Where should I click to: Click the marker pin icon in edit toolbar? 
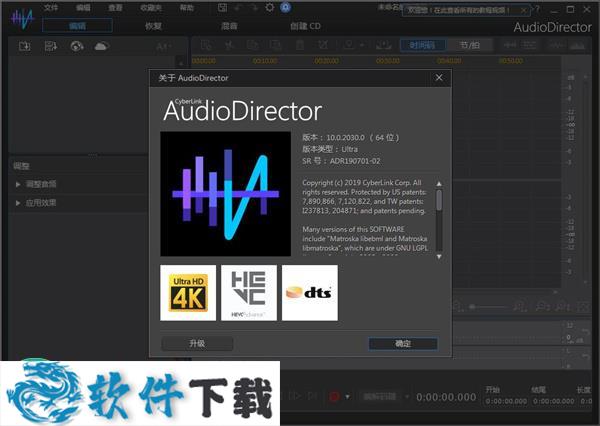point(349,45)
